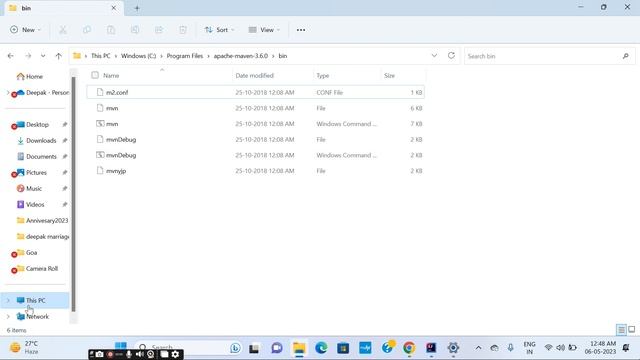The image size is (640, 360).
Task: Open the Sort dropdown menu
Action: 220,30
